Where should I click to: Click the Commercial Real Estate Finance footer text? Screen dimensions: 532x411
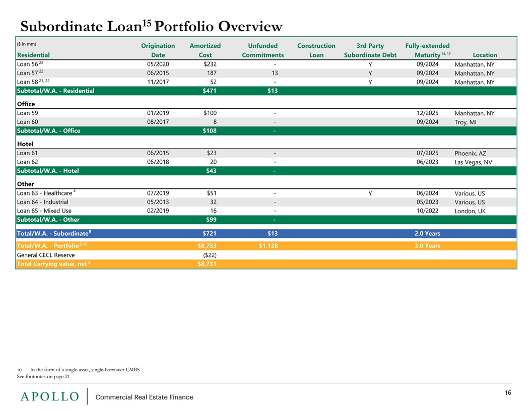[144, 397]
